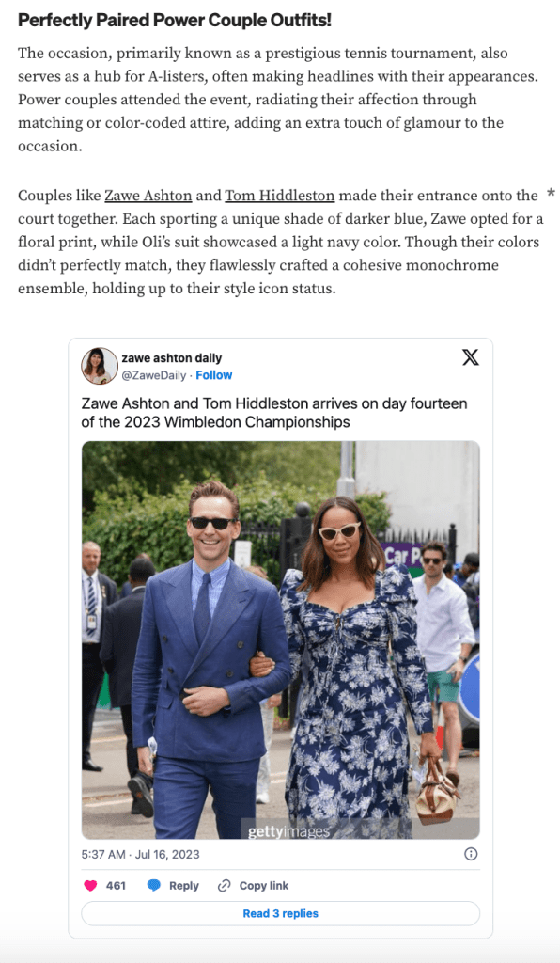Click the zawe ashton daily account name

pyautogui.click(x=172, y=358)
